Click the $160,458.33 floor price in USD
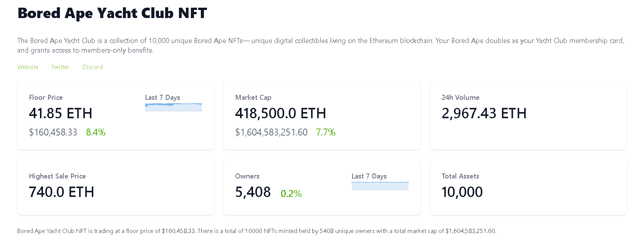 pos(53,132)
